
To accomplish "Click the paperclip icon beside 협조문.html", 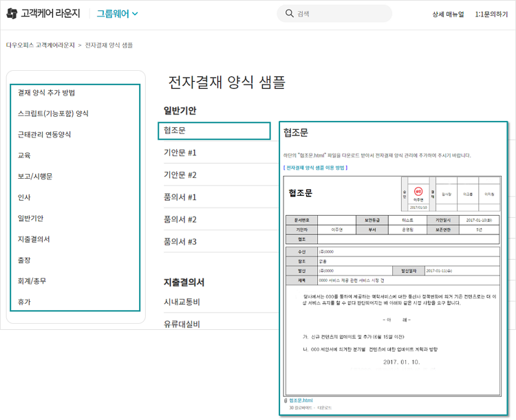I will tap(286, 400).
